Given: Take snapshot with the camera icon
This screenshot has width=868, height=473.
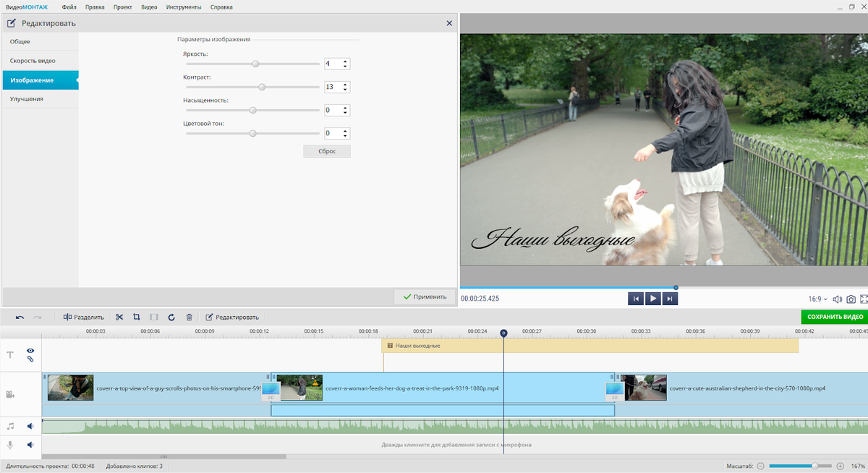Looking at the screenshot, I should (851, 299).
